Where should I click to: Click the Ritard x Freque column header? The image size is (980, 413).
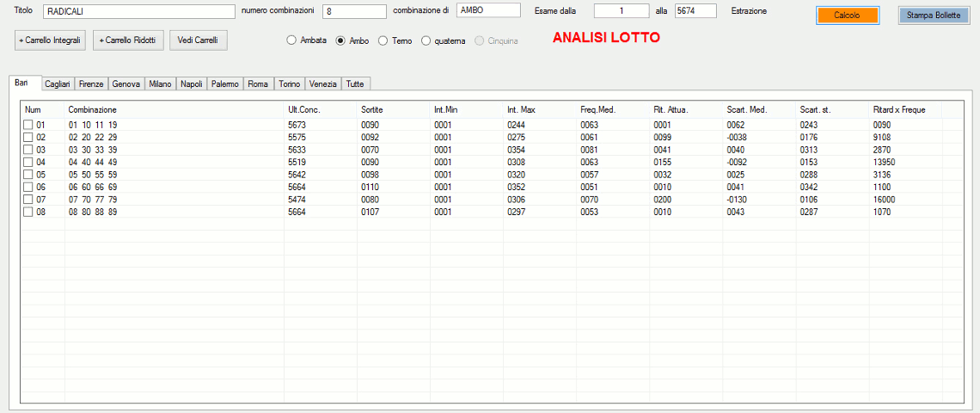904,110
